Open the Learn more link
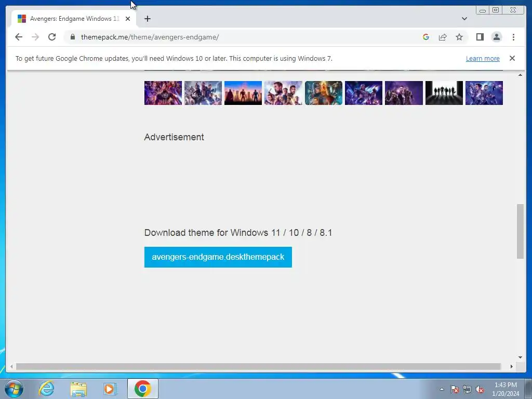 pyautogui.click(x=483, y=58)
